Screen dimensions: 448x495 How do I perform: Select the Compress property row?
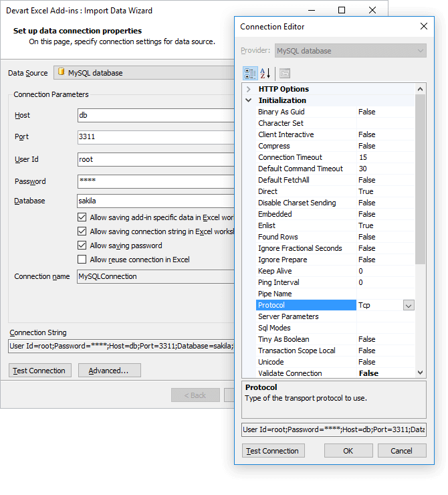(306, 146)
